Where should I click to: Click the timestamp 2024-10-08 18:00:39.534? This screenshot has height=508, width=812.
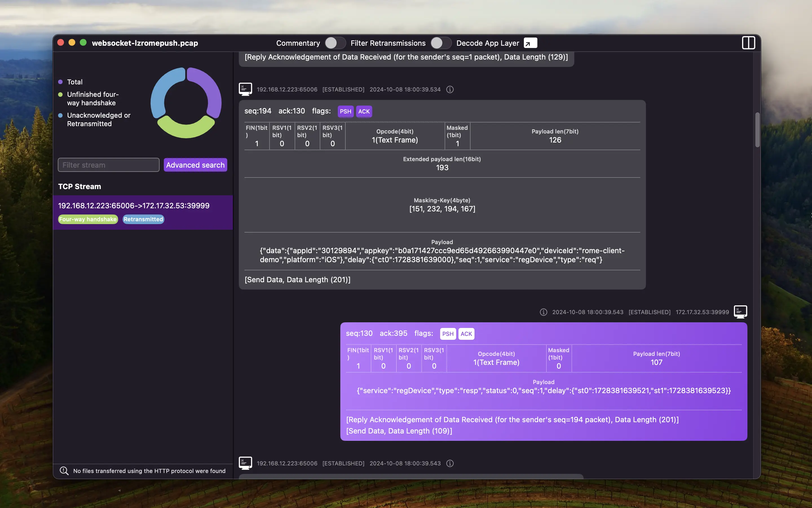[x=405, y=89]
